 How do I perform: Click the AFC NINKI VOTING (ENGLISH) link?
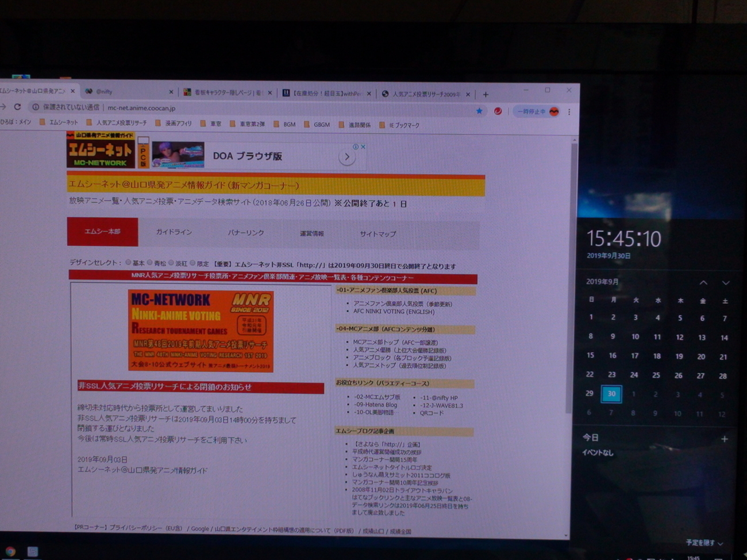[394, 311]
